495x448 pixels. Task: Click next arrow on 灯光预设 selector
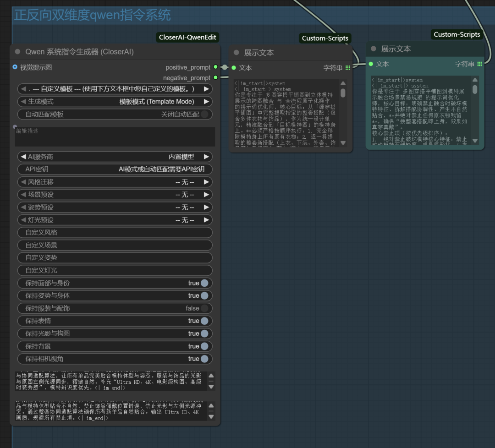[206, 220]
